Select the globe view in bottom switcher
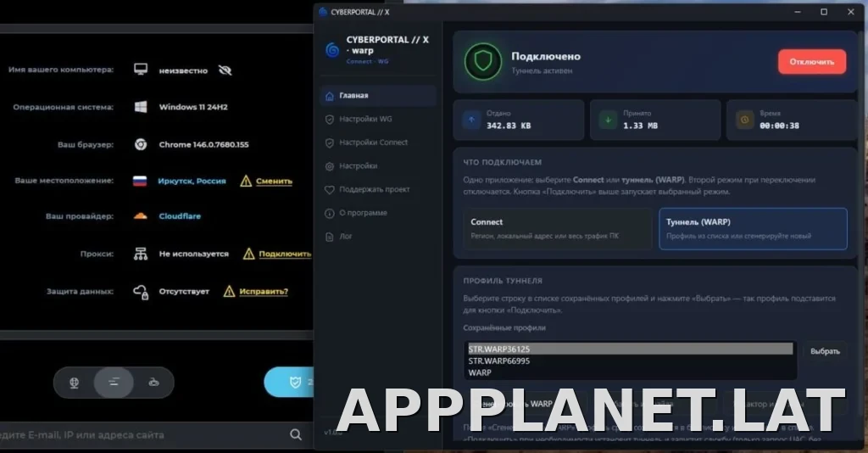Image resolution: width=868 pixels, height=453 pixels. (x=75, y=382)
